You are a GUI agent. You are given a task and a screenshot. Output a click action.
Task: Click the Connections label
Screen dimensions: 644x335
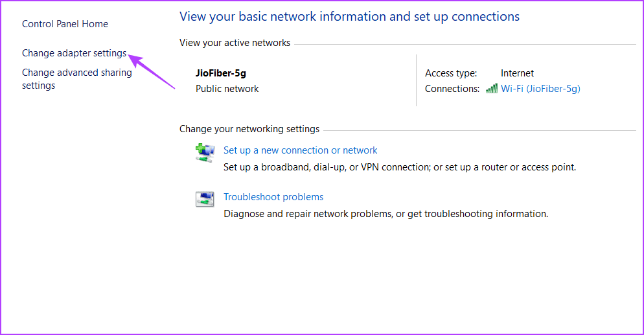(x=452, y=89)
